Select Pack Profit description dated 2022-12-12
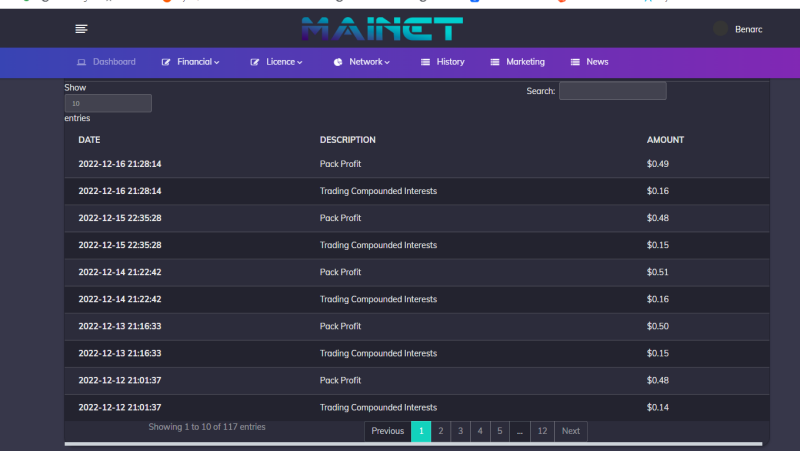 pyautogui.click(x=340, y=380)
